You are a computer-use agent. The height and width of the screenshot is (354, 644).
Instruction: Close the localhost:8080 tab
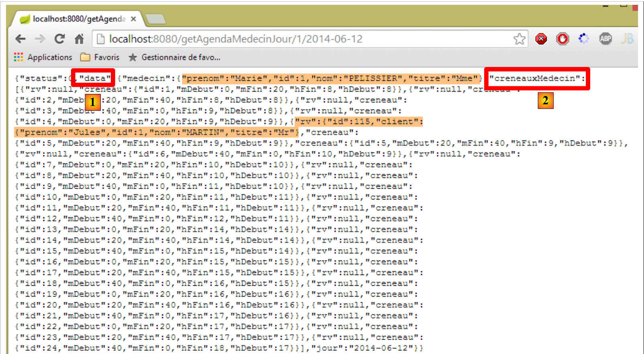click(133, 19)
